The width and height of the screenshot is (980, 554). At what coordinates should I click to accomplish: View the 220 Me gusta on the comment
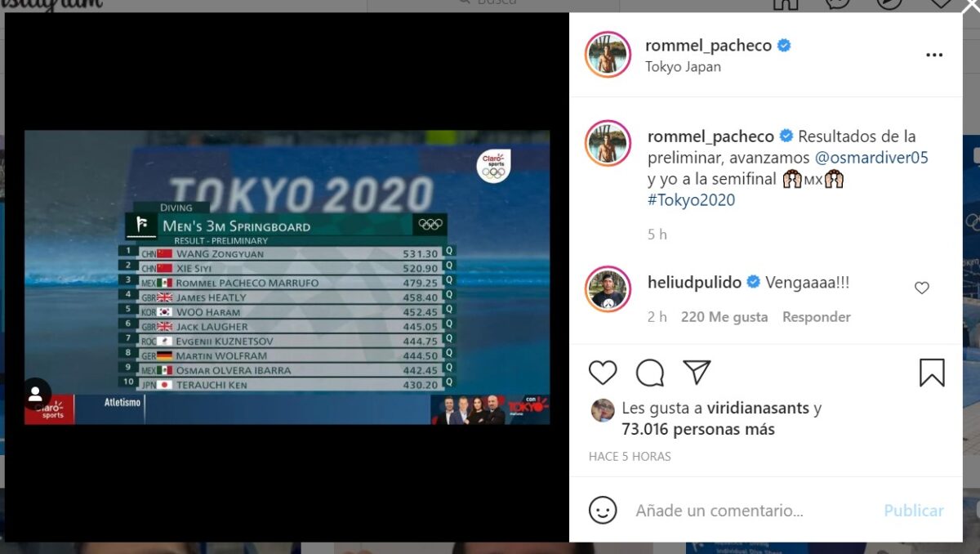tap(724, 317)
